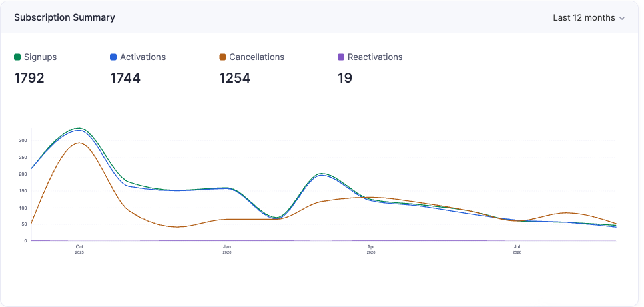Click the 100 y-axis value
Image resolution: width=644 pixels, height=307 pixels.
23,208
